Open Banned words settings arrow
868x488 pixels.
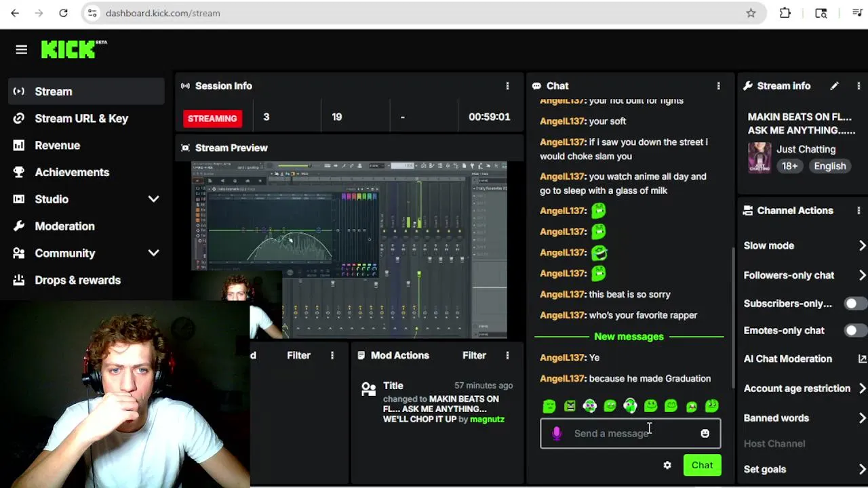862,418
